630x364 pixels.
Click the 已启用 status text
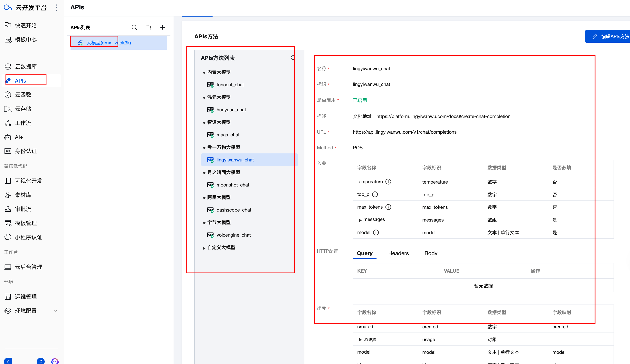[x=360, y=100]
